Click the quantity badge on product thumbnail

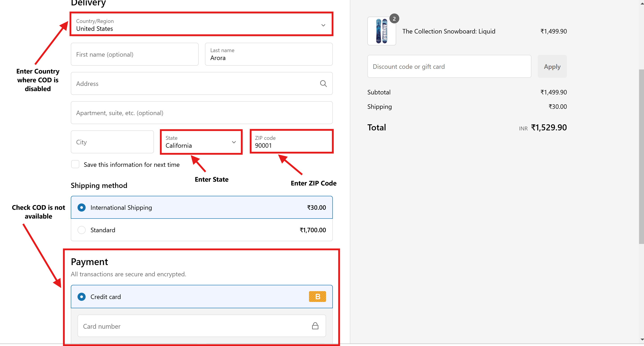(394, 19)
